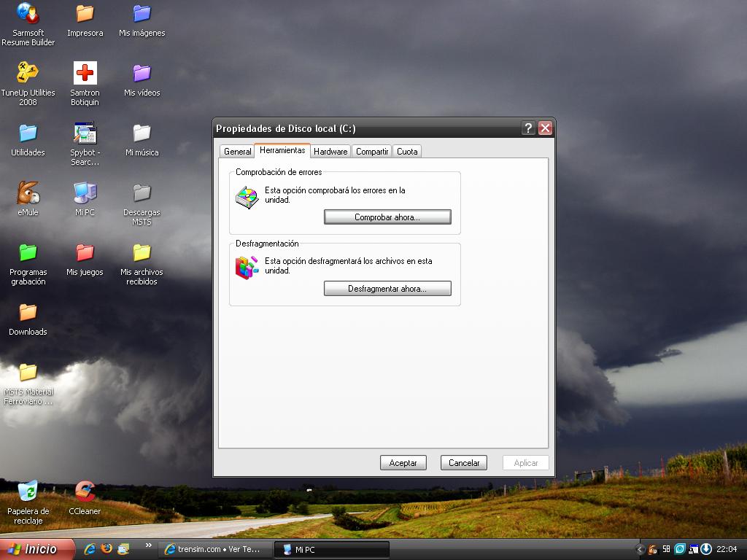The width and height of the screenshot is (747, 560).
Task: Click Desfragmentar ahora button
Action: [x=387, y=289]
